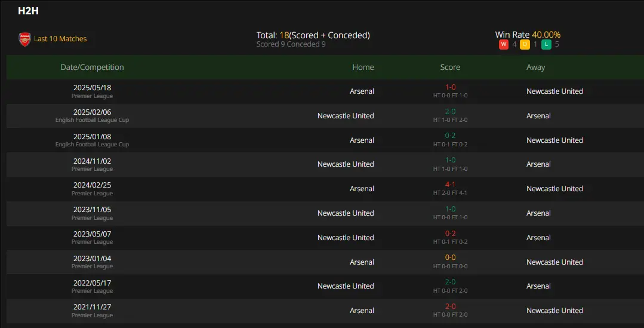The image size is (644, 328).
Task: Select the 2024/11/02 match date
Action: [x=92, y=161]
